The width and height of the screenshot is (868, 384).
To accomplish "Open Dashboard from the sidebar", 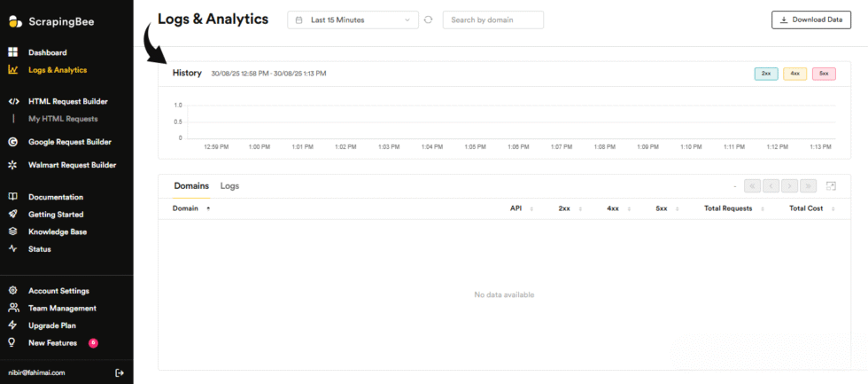I will pyautogui.click(x=47, y=52).
